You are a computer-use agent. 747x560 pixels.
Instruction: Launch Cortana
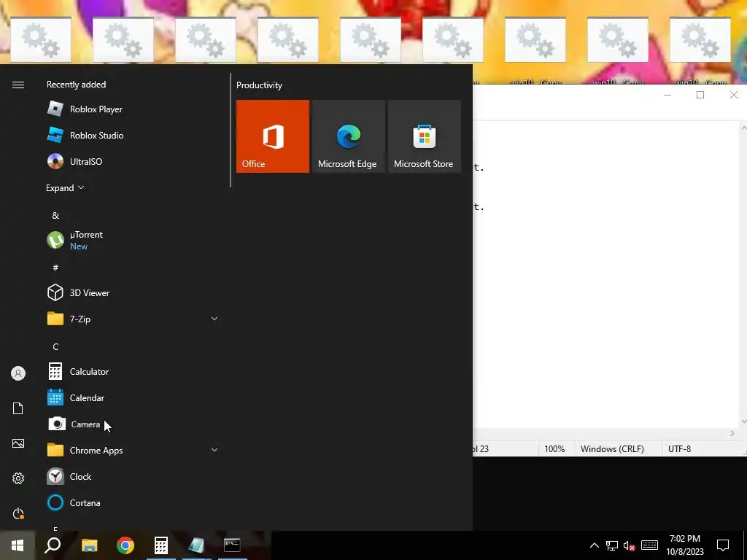click(132, 502)
